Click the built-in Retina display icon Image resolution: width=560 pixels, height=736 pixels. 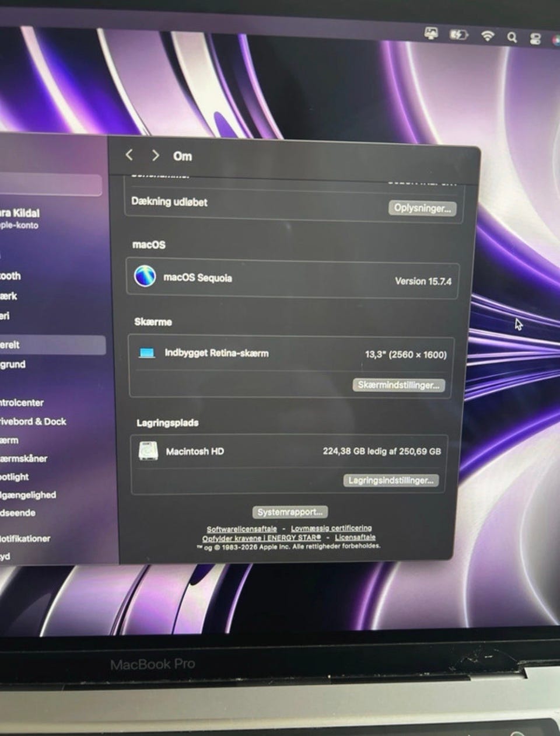[x=147, y=353]
